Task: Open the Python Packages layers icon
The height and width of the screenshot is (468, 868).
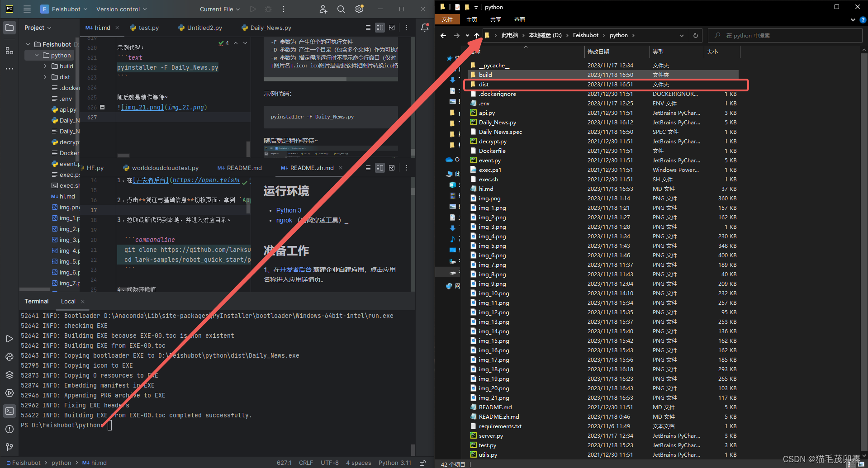Action: (9, 375)
